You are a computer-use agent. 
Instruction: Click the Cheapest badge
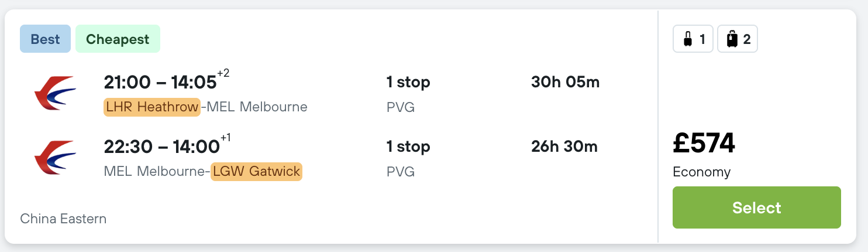pos(118,39)
